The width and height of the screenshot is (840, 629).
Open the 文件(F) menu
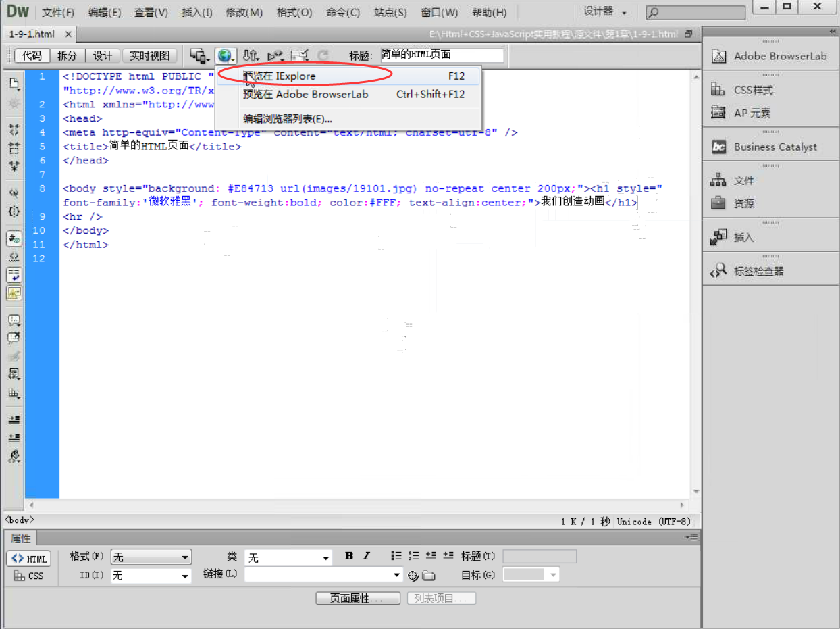pos(58,12)
